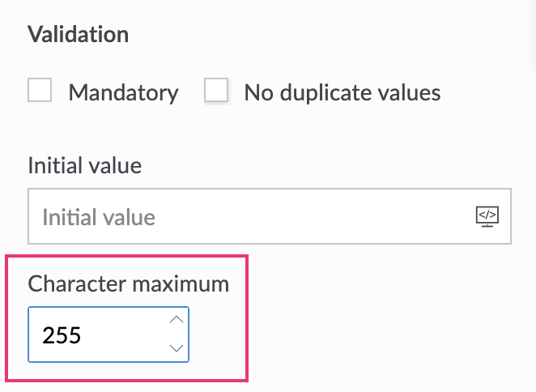Decrease the character maximum by one
The image size is (536, 392).
[x=176, y=348]
